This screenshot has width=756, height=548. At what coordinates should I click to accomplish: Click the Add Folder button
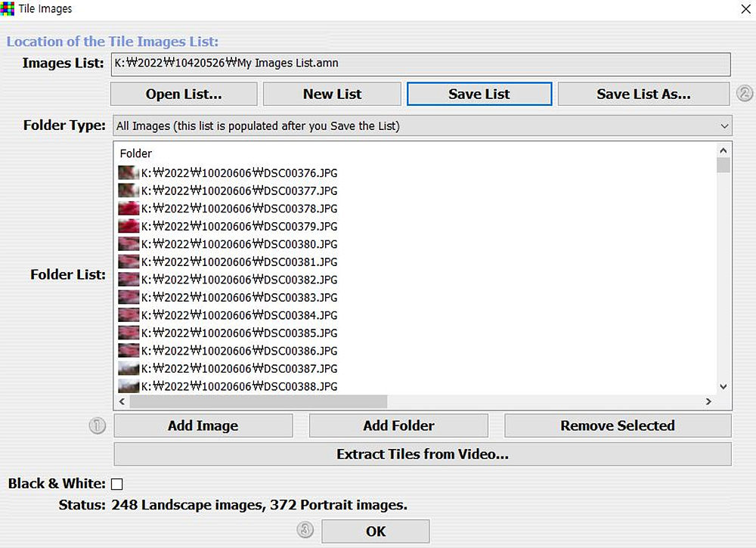click(398, 426)
